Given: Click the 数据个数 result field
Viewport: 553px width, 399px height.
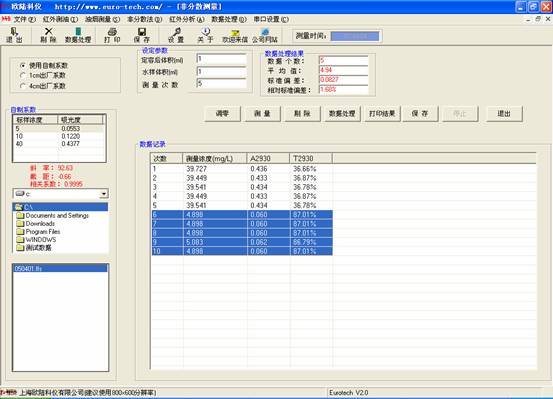Looking at the screenshot, I should pyautogui.click(x=344, y=61).
